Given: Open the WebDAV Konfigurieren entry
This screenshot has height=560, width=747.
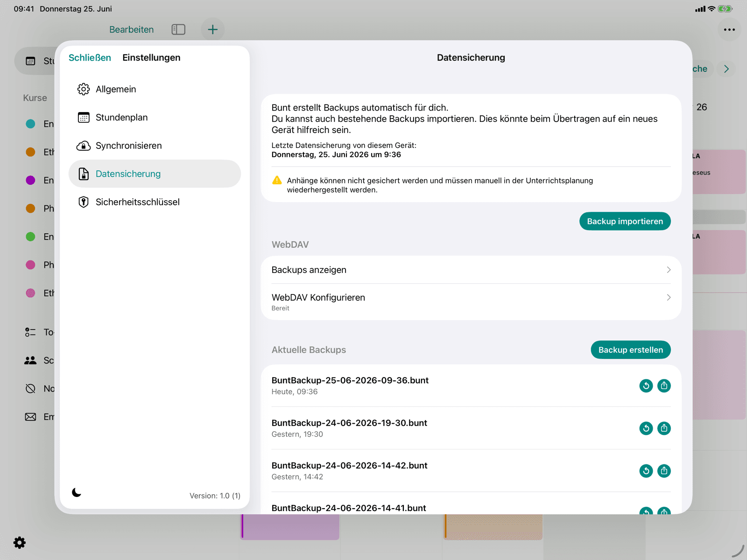Looking at the screenshot, I should 471,302.
